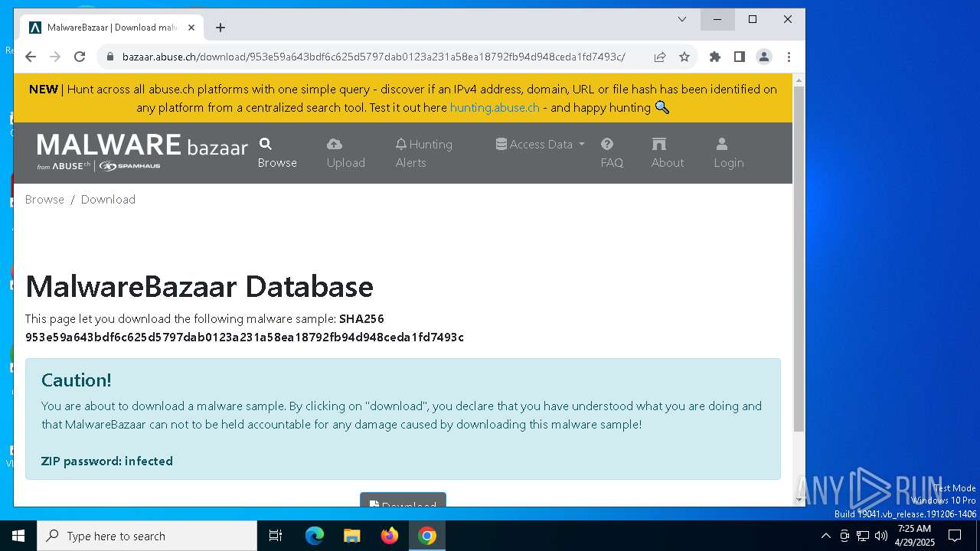Go back to the previous page
The image size is (980, 551).
tap(31, 57)
